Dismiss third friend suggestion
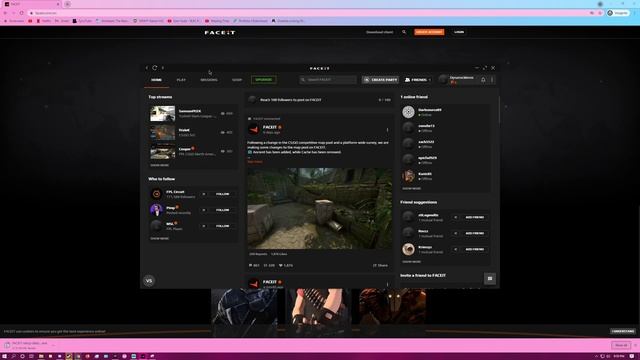 pyautogui.click(x=456, y=249)
